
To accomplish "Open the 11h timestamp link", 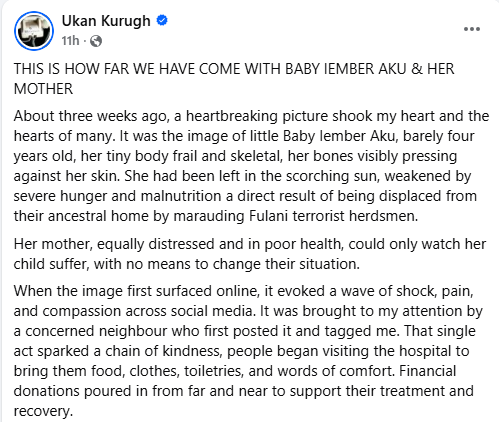I will (70, 41).
